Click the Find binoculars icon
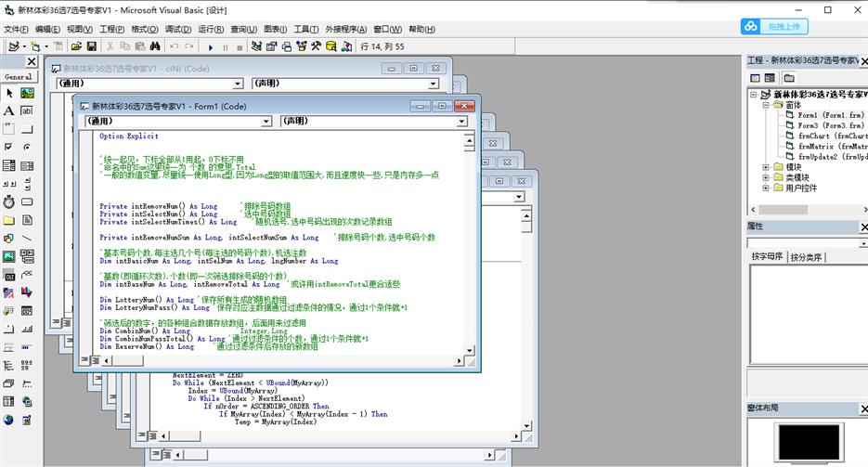This screenshot has height=467, width=868. click(156, 46)
